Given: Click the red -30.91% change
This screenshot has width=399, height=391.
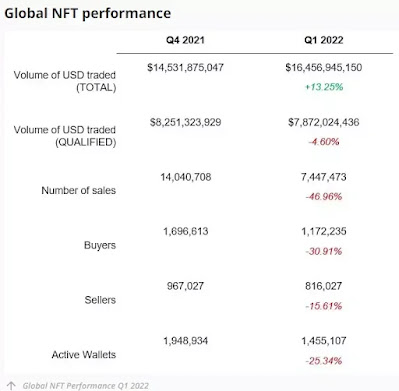Looking at the screenshot, I should click(x=324, y=251).
